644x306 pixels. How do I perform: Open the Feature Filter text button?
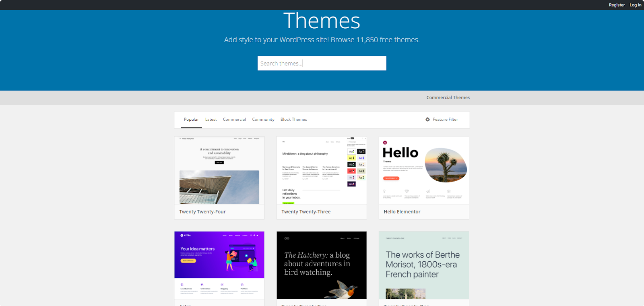pos(445,120)
